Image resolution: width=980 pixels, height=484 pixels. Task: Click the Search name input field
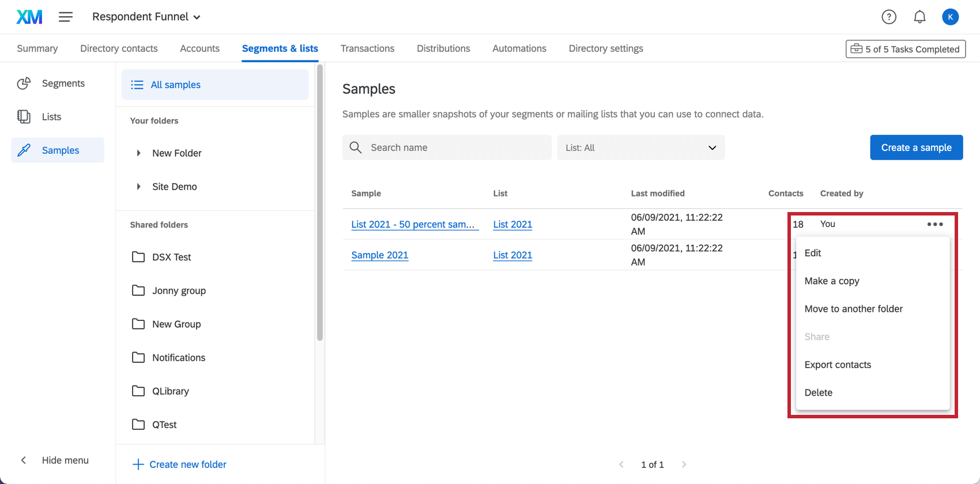click(x=455, y=148)
